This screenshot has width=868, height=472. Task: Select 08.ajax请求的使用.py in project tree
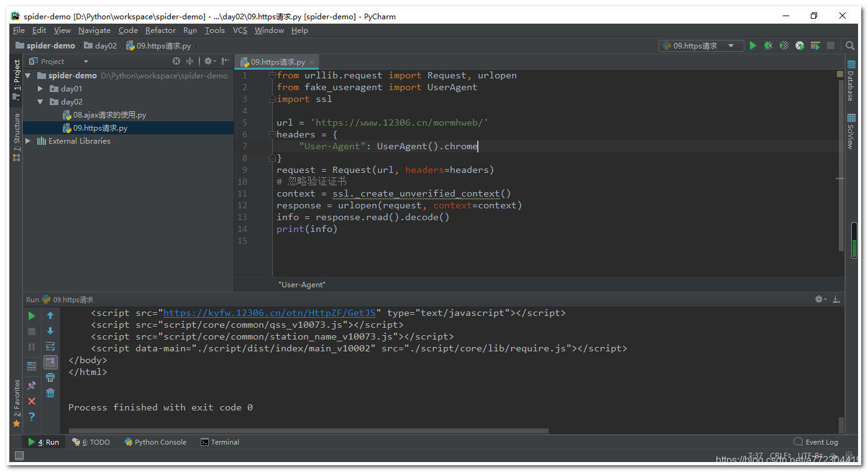tap(104, 115)
